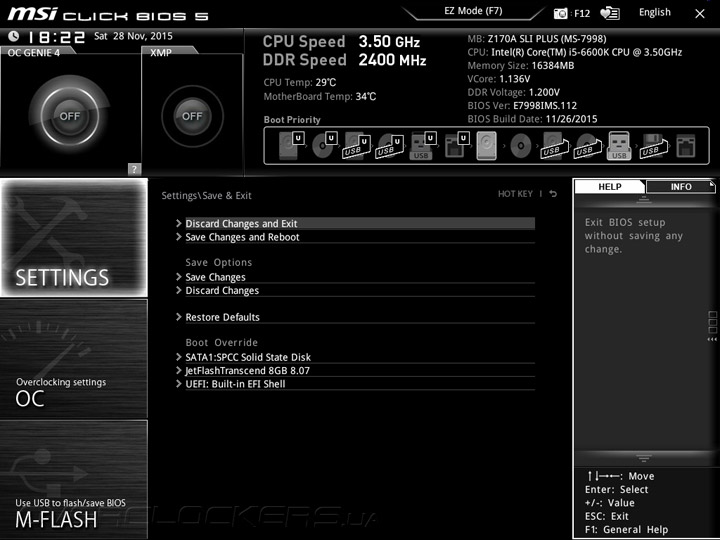This screenshot has height=540, width=720.
Task: Click the Memory Size 16384MB text
Action: point(521,65)
